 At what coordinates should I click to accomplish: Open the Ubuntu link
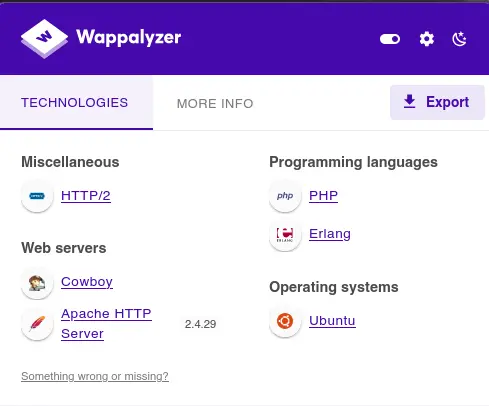tap(332, 321)
